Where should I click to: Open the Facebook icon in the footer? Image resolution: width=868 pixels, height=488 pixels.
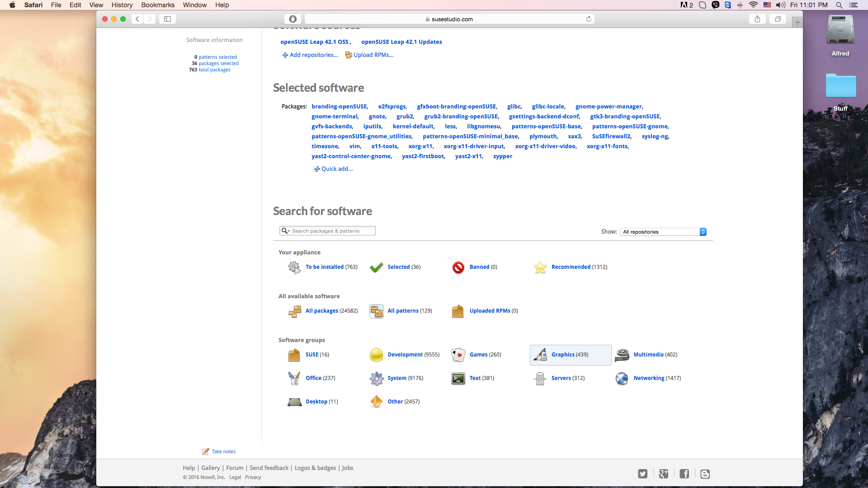click(x=684, y=474)
